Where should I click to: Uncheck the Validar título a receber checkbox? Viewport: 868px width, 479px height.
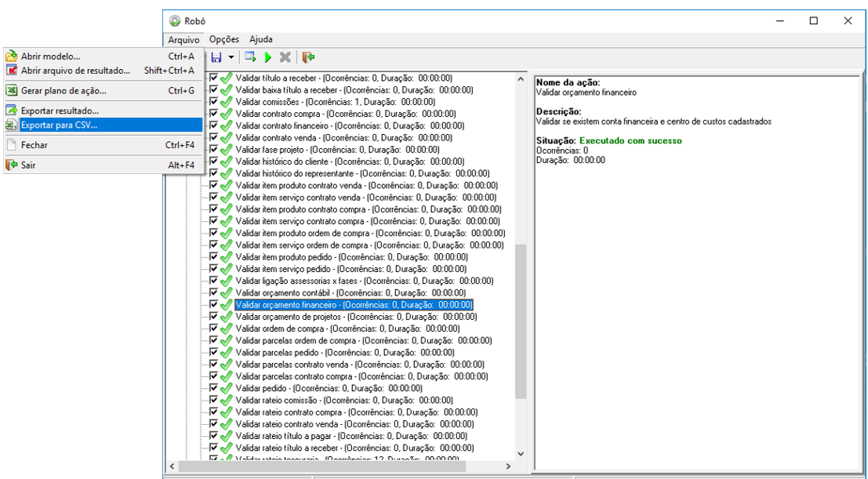(213, 78)
